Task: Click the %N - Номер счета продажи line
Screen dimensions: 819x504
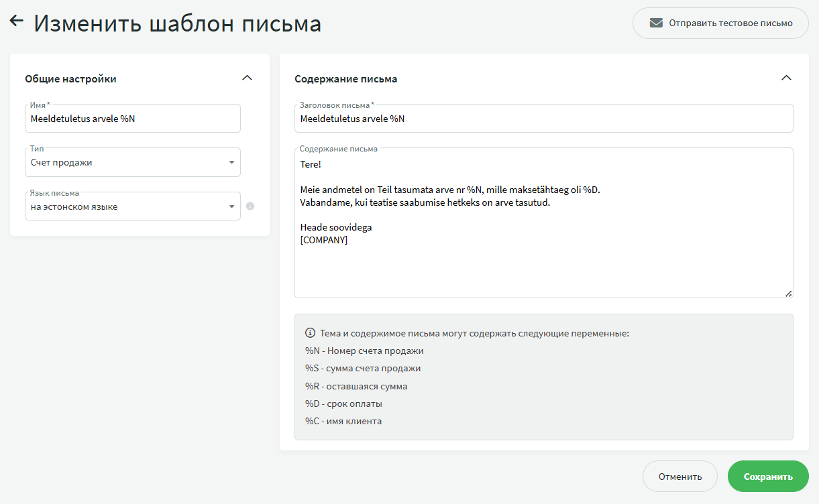Action: click(364, 351)
